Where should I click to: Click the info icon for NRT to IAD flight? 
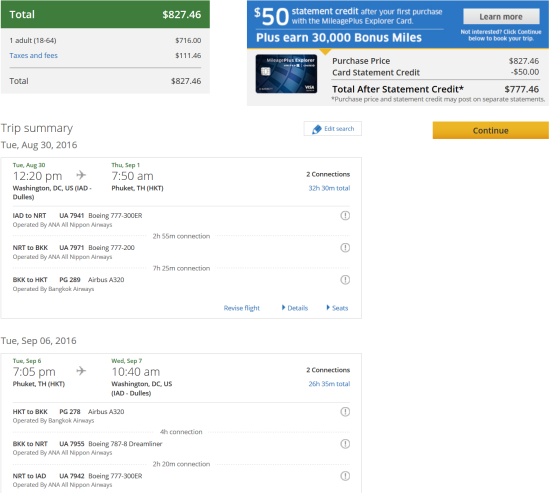(x=345, y=476)
